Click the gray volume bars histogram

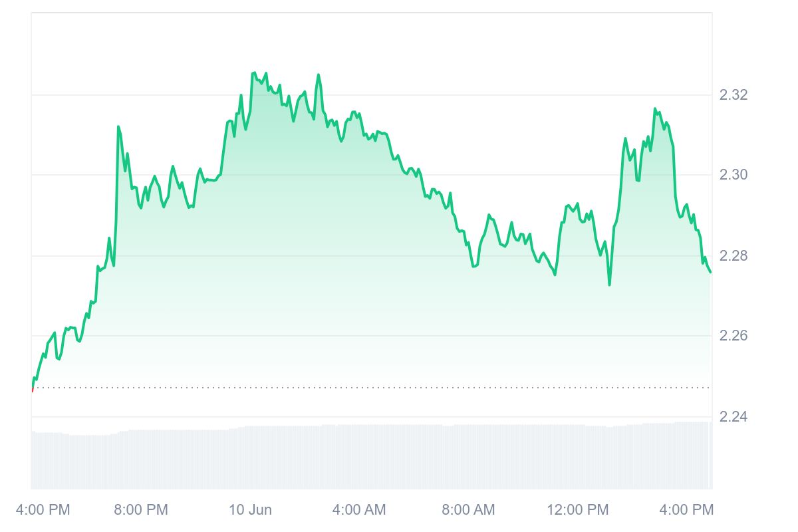[372, 459]
